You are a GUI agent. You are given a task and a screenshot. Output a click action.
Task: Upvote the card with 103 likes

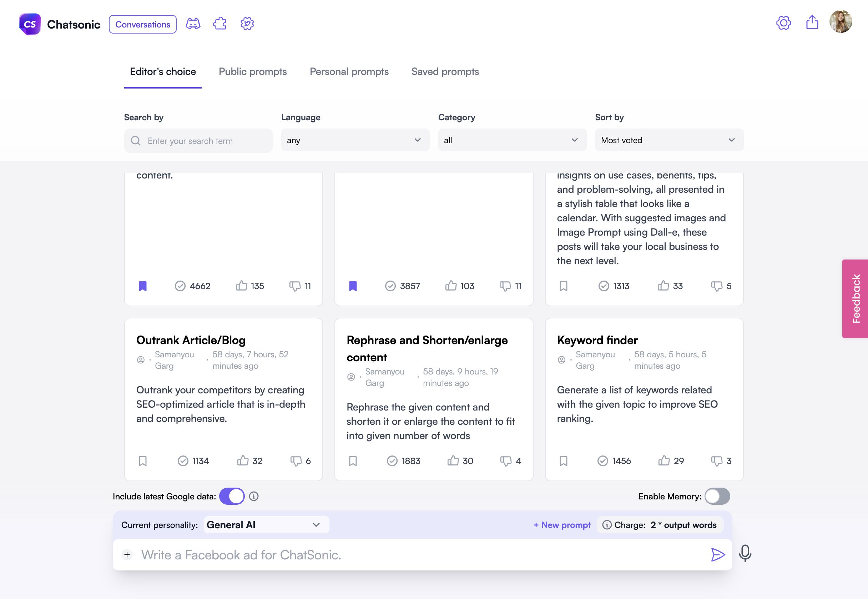[x=451, y=286]
